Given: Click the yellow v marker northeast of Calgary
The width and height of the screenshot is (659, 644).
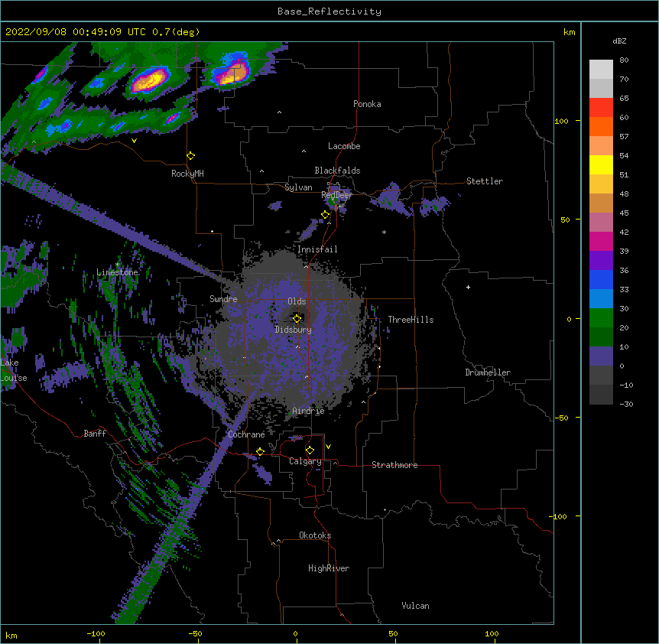Looking at the screenshot, I should point(328,447).
